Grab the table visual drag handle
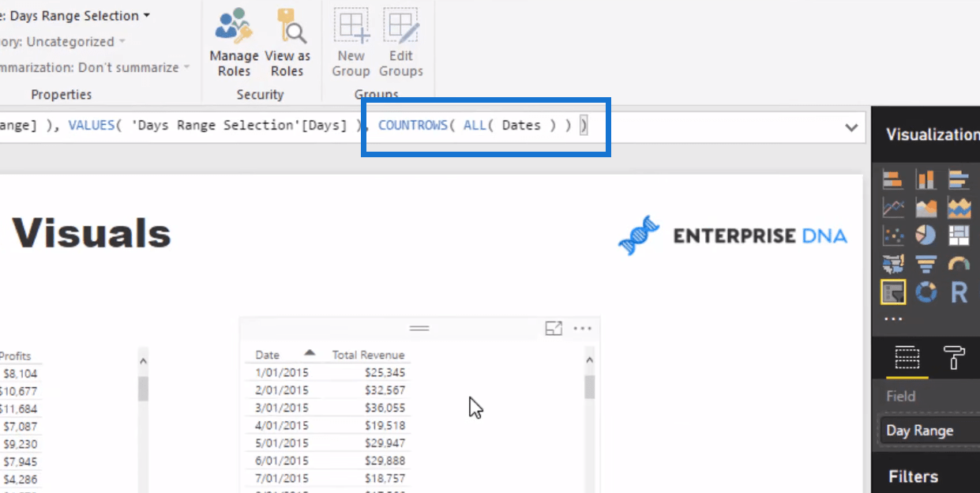 point(419,328)
